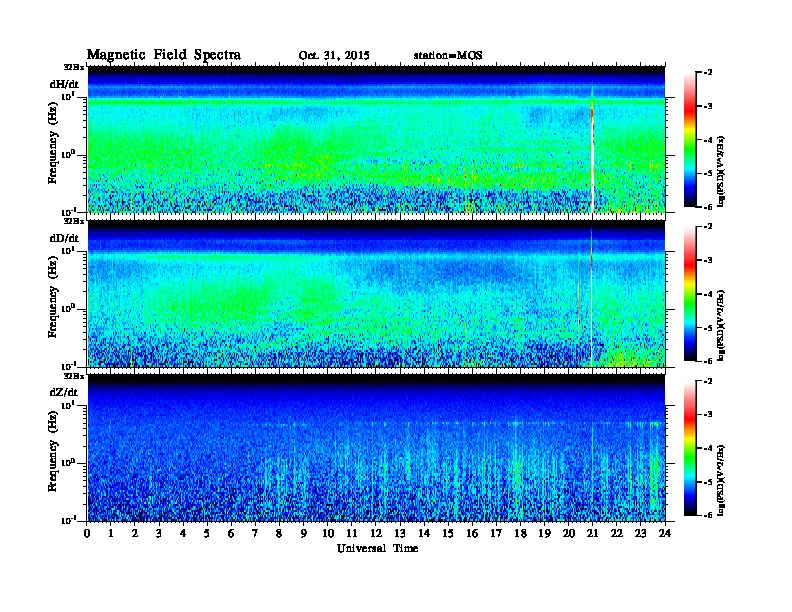Click the -6 tick on dH/dt color scale
Screen dimensions: 792x612
[x=708, y=207]
